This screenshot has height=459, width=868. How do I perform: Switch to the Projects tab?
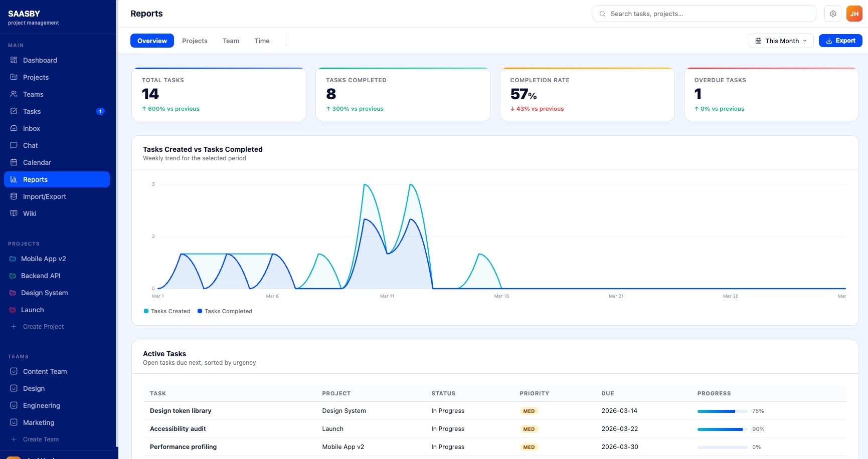click(195, 41)
